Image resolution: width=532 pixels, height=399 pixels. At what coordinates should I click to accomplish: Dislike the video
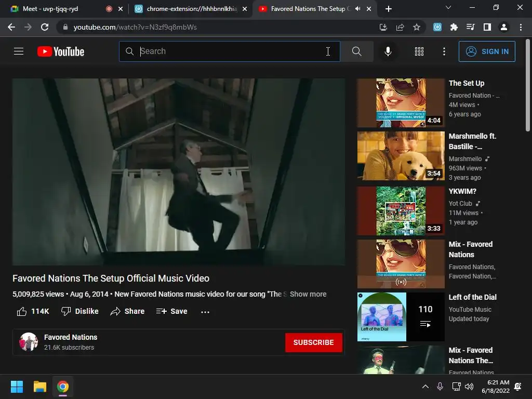79,311
